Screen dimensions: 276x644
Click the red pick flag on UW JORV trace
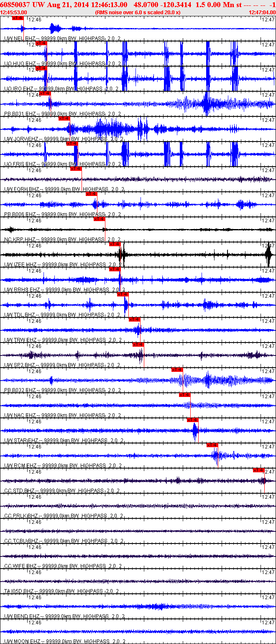coord(64,118)
